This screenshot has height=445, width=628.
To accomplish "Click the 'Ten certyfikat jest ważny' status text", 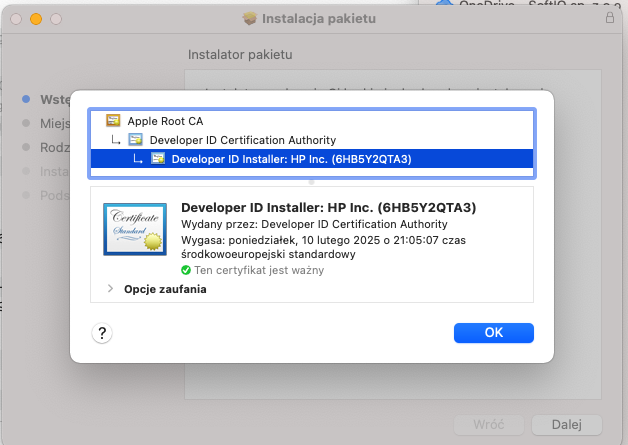I will (259, 270).
